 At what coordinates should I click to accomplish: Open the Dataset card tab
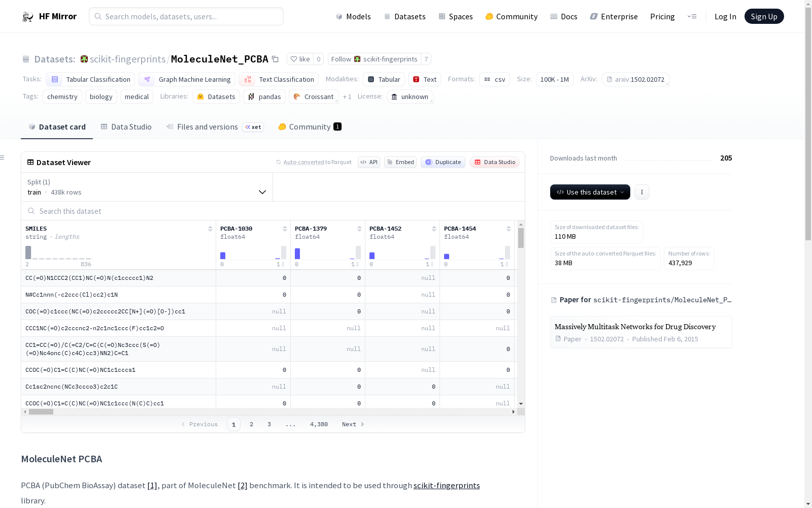pyautogui.click(x=57, y=127)
